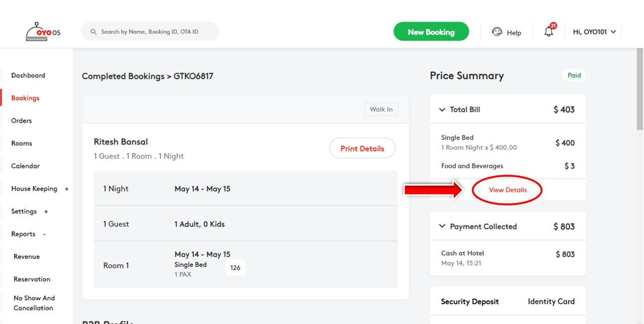Open Revenue report in sidebar
Screen dimensions: 644x324
[x=27, y=257]
